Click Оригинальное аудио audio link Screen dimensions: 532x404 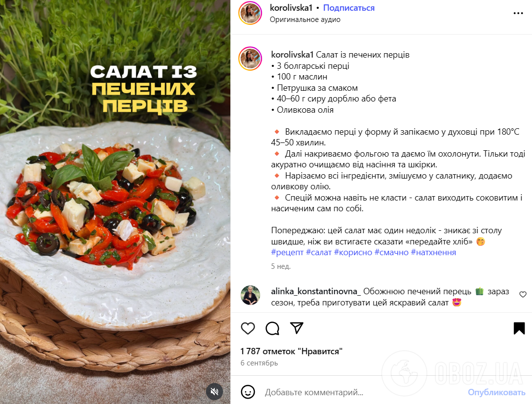305,20
